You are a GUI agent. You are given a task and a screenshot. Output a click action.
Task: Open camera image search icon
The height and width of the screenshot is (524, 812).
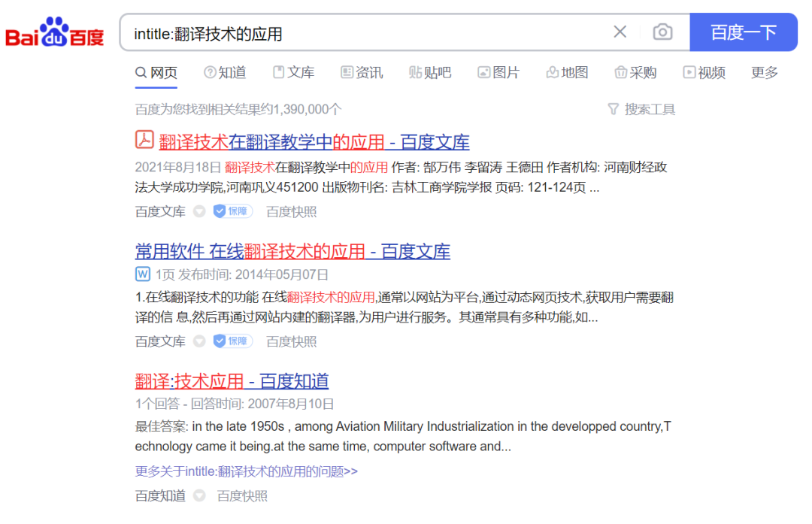pyautogui.click(x=662, y=32)
